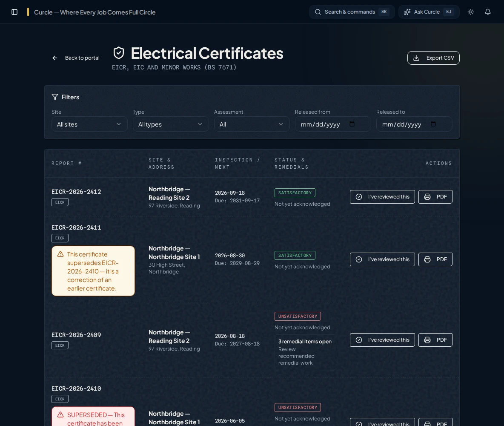Open Search & commands box
504x426 pixels.
pos(352,12)
